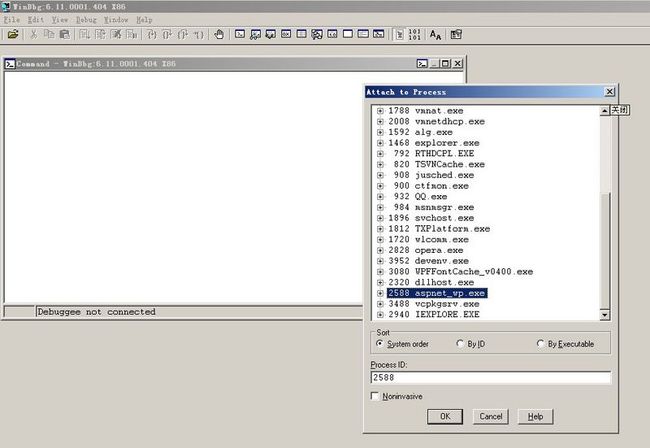Screen dimensions: 650x448
Task: Select the 1812 TXPlatform.exe process
Action: tap(439, 229)
